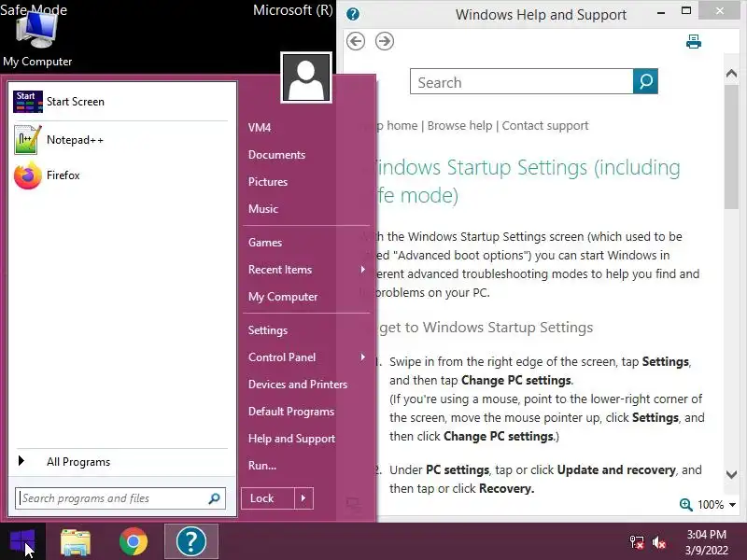The width and height of the screenshot is (747, 560).
Task: Launch Firefox from start menu
Action: point(122,175)
